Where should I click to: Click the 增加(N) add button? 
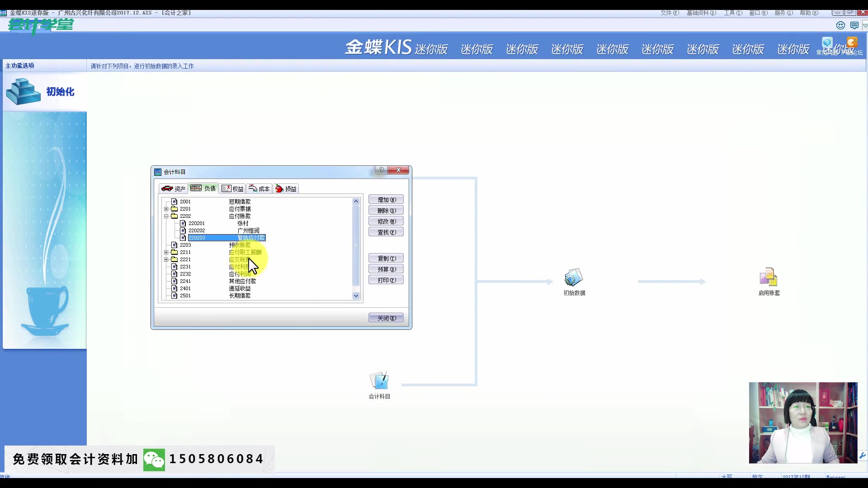386,200
